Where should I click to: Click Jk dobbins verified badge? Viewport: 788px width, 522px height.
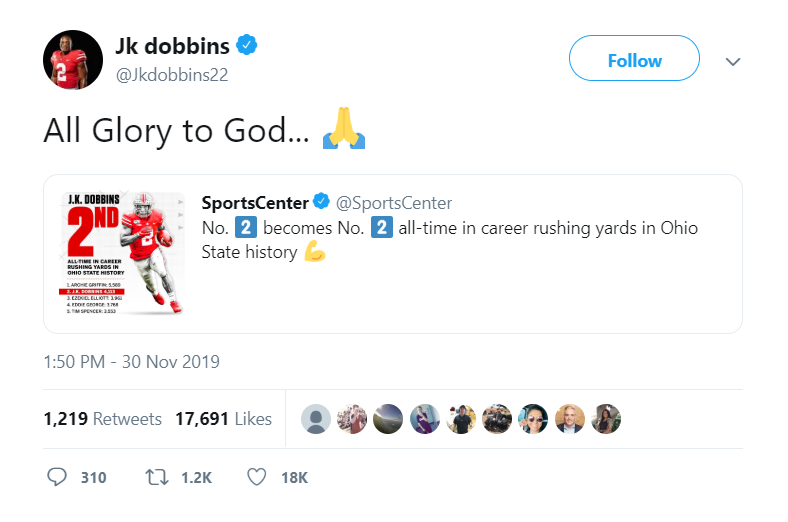[x=248, y=45]
